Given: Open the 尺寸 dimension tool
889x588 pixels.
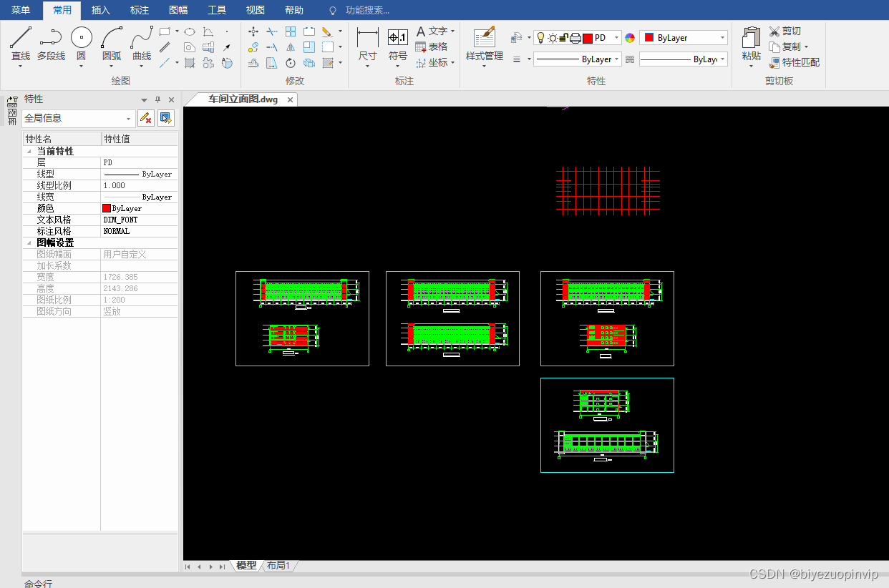Looking at the screenshot, I should click(368, 43).
